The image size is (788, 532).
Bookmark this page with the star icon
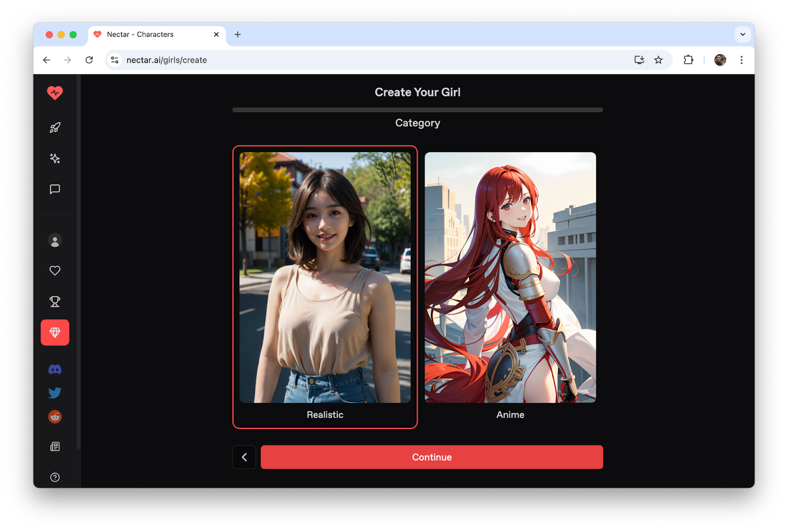click(658, 60)
